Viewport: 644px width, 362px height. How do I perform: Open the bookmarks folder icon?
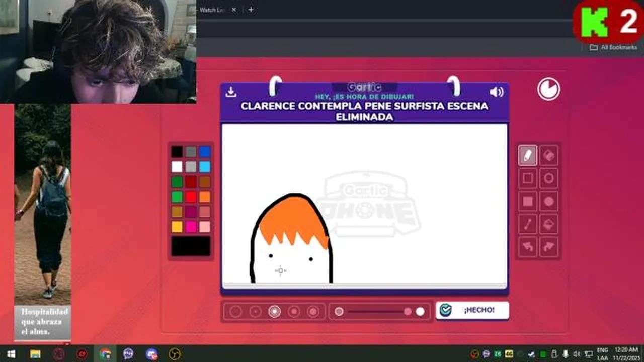point(594,47)
